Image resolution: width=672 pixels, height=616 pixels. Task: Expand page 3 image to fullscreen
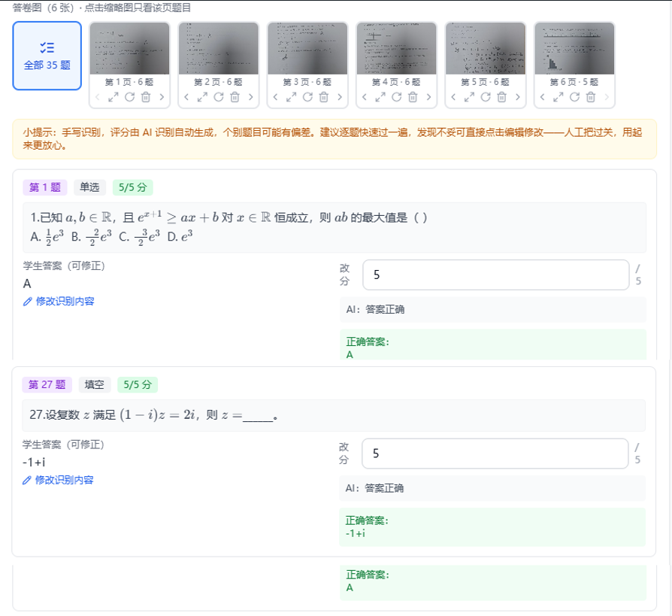pos(292,97)
